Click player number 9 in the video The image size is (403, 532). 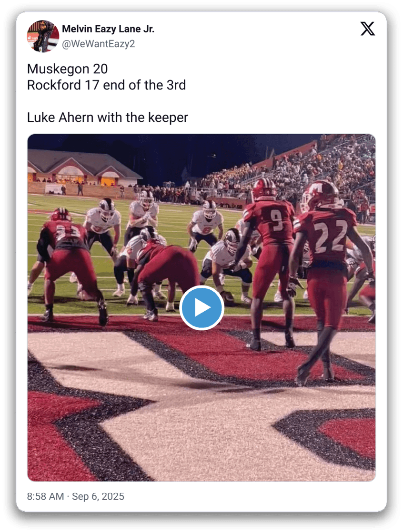(x=270, y=258)
